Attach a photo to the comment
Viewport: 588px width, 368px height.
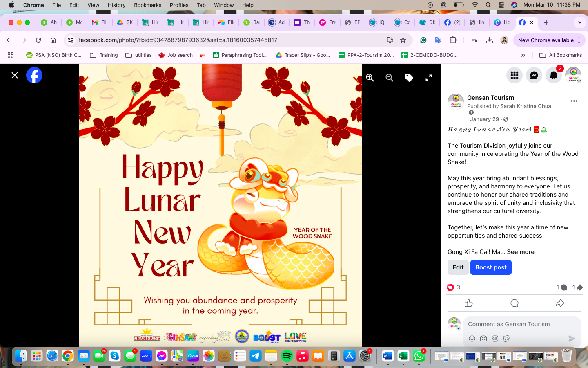(x=483, y=339)
